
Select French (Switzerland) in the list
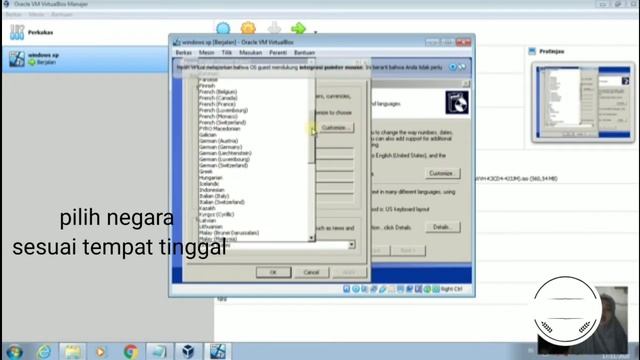[x=222, y=122]
